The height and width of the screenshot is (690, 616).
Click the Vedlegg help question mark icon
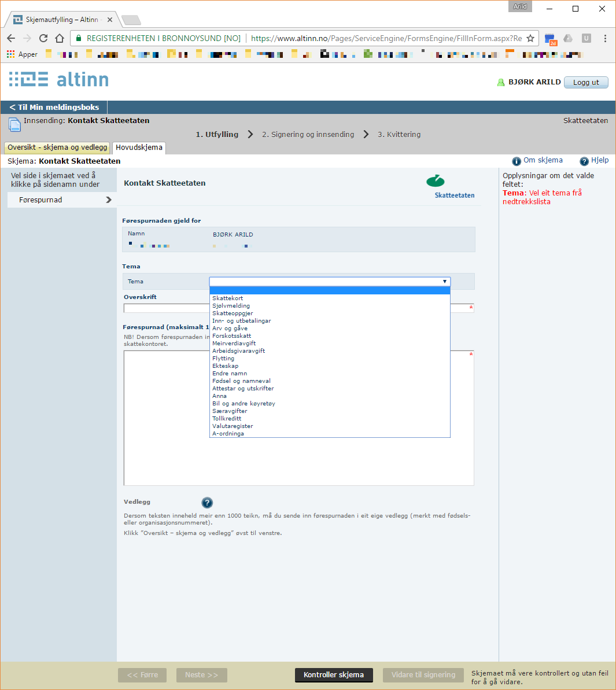click(207, 503)
